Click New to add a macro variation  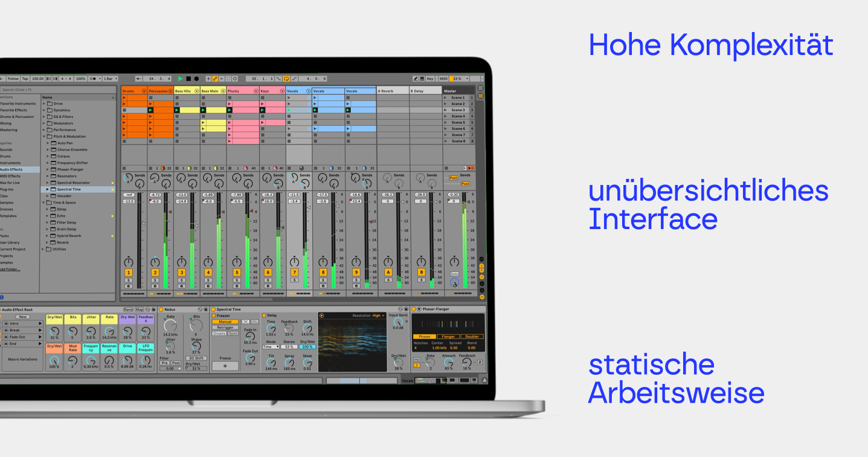click(23, 317)
